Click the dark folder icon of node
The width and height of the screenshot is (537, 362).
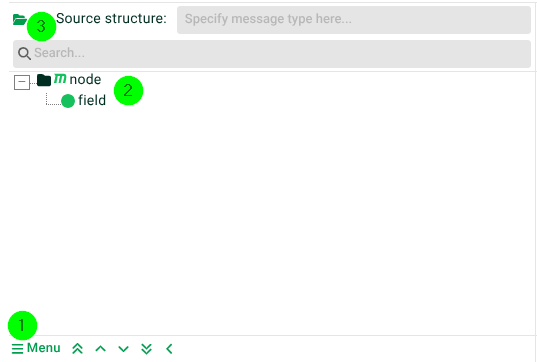[x=44, y=80]
